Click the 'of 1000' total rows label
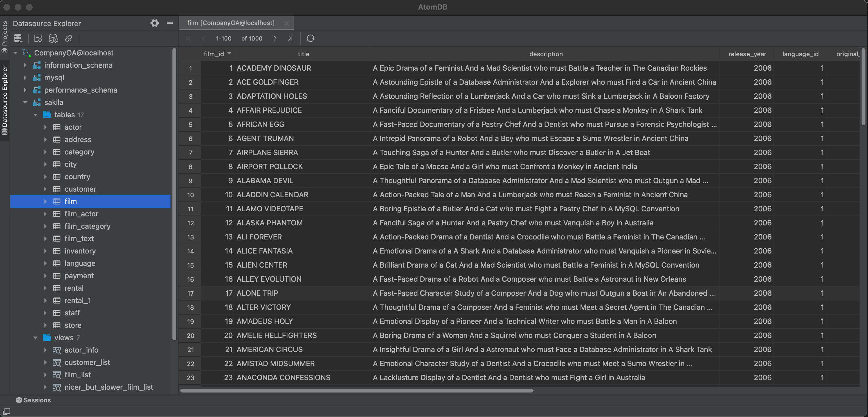Viewport: 868px width, 417px height. (252, 39)
